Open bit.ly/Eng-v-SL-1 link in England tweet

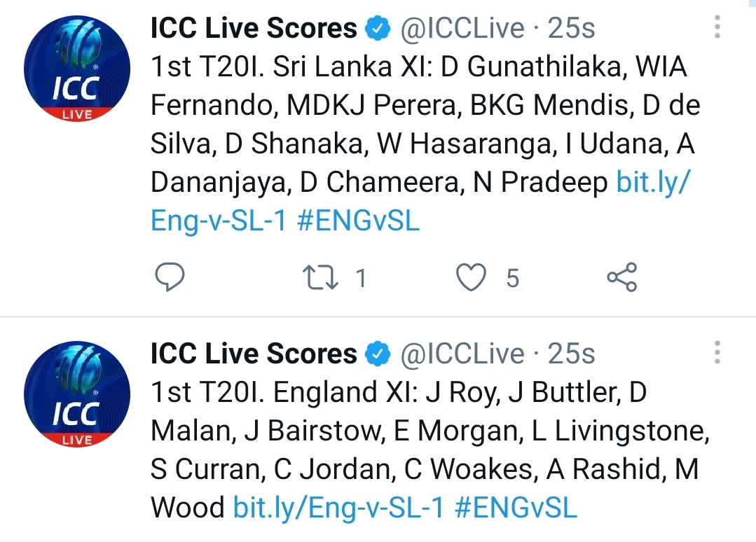(338, 508)
